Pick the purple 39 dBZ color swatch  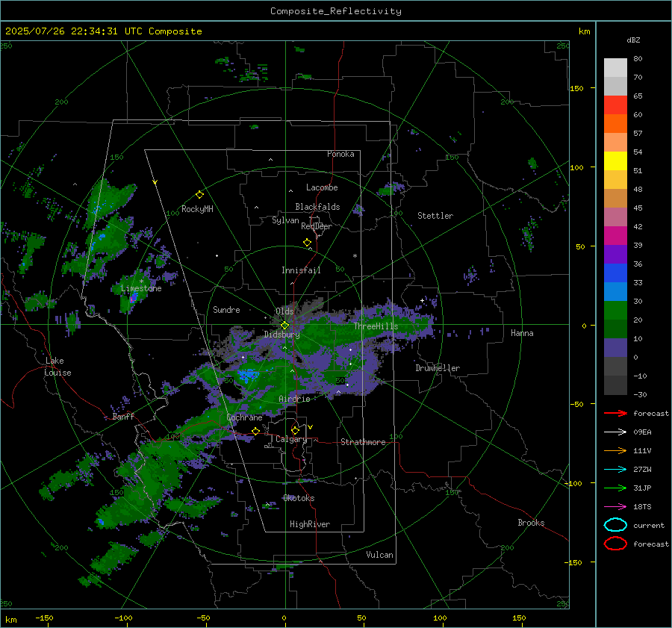[615, 254]
